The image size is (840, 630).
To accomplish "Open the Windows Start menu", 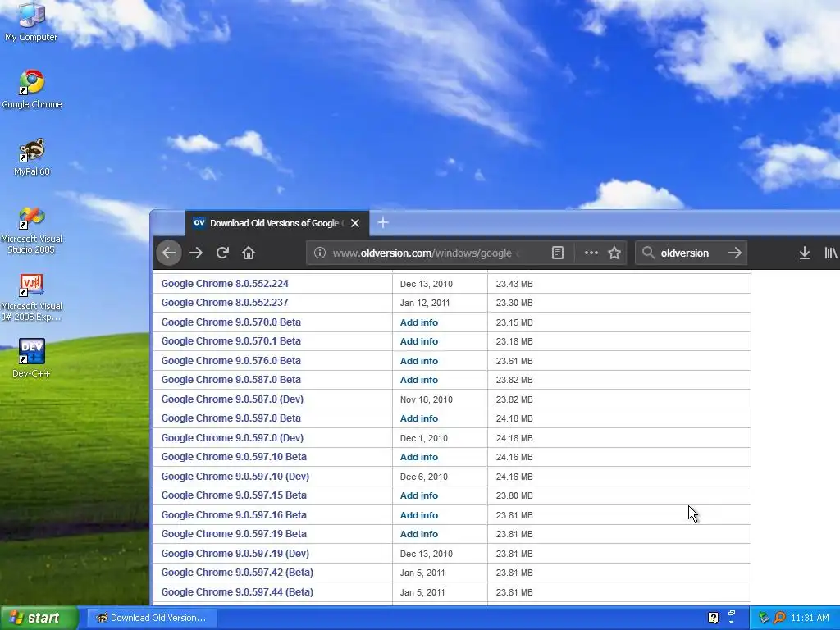I will [x=39, y=618].
